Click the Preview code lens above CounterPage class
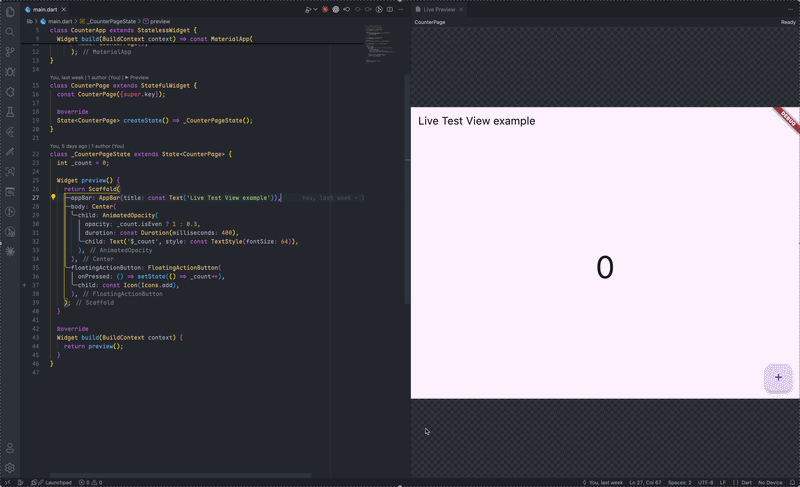This screenshot has height=487, width=800. (139, 78)
